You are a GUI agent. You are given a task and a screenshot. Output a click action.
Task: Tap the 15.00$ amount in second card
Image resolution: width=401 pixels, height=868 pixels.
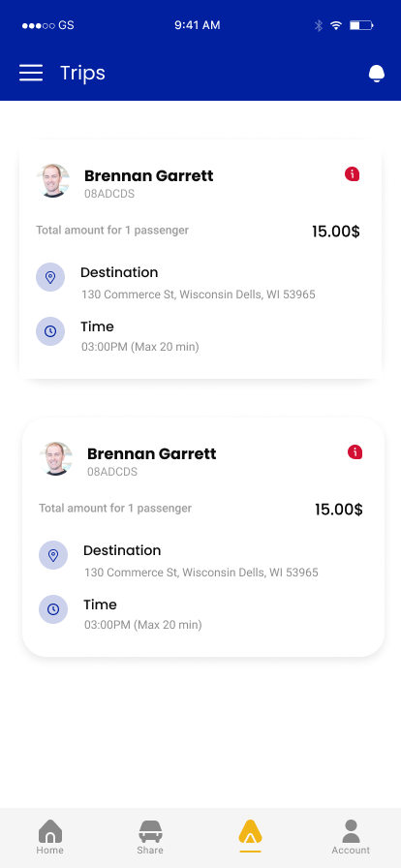click(x=339, y=510)
